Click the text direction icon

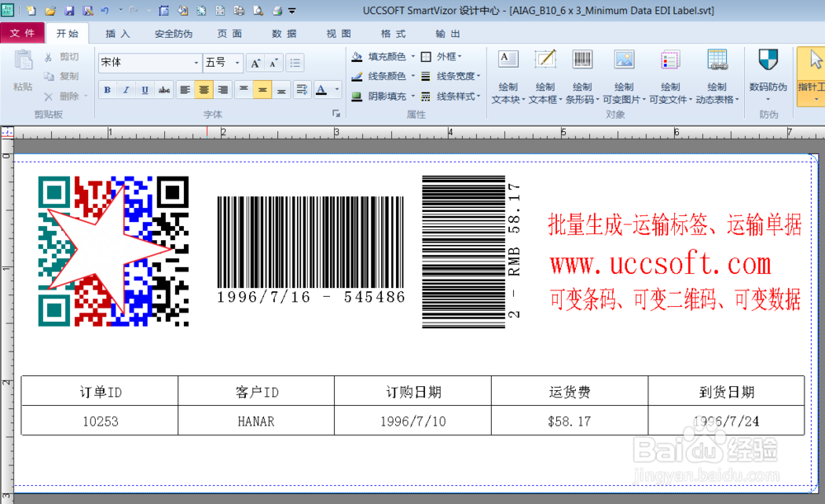coord(302,90)
